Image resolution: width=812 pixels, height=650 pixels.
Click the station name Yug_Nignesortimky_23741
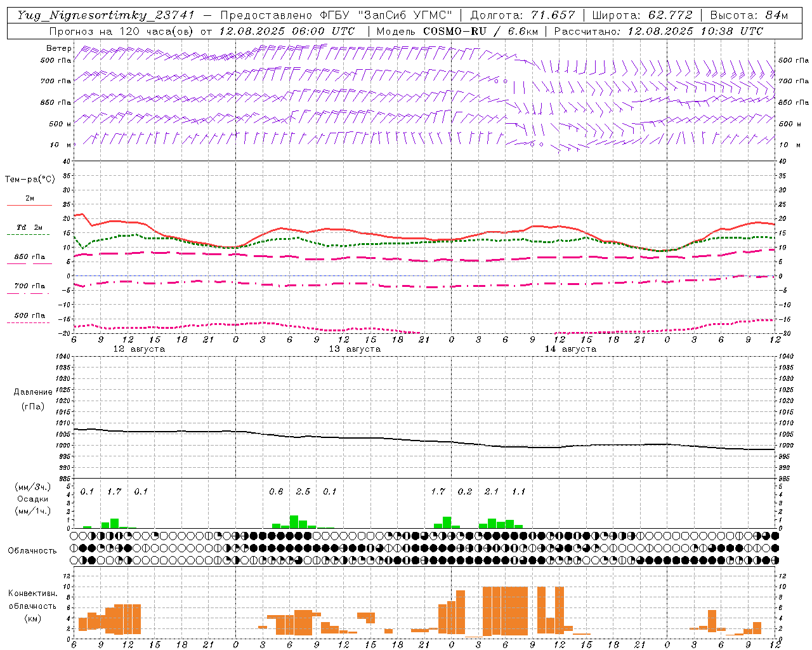coord(106,15)
